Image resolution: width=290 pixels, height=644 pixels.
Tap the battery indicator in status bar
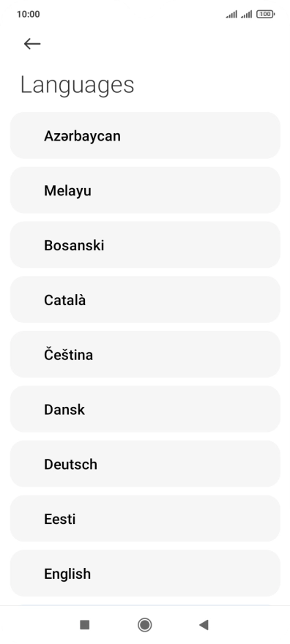[x=265, y=15]
